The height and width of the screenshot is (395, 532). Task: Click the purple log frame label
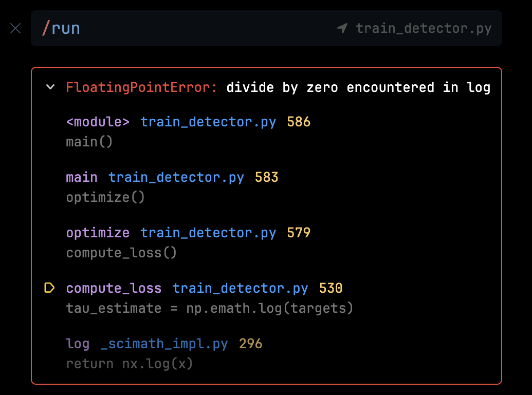tap(77, 344)
